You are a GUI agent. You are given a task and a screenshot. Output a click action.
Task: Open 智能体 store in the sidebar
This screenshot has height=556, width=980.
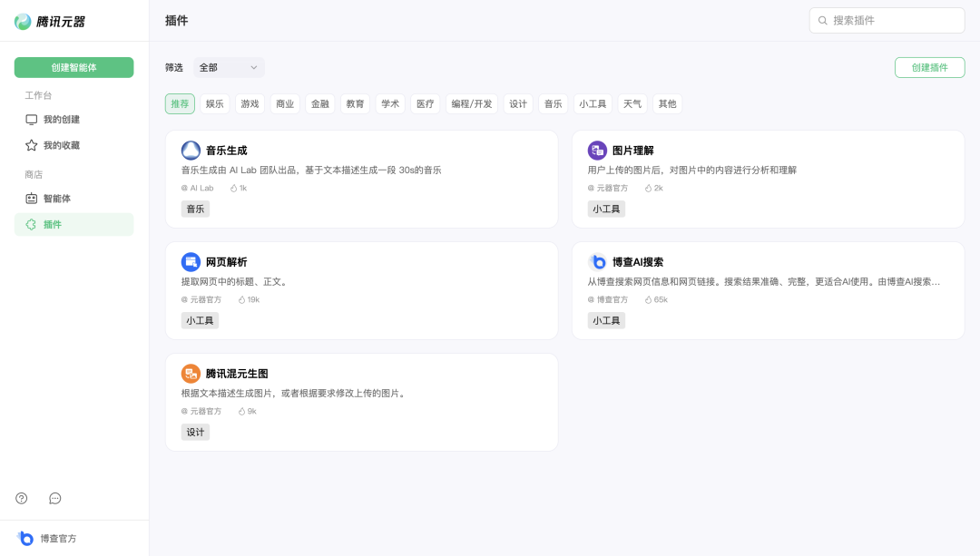pos(73,199)
